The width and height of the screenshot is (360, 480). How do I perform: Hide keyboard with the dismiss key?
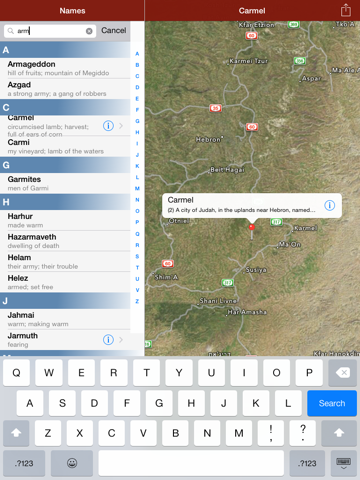pyautogui.click(x=343, y=463)
